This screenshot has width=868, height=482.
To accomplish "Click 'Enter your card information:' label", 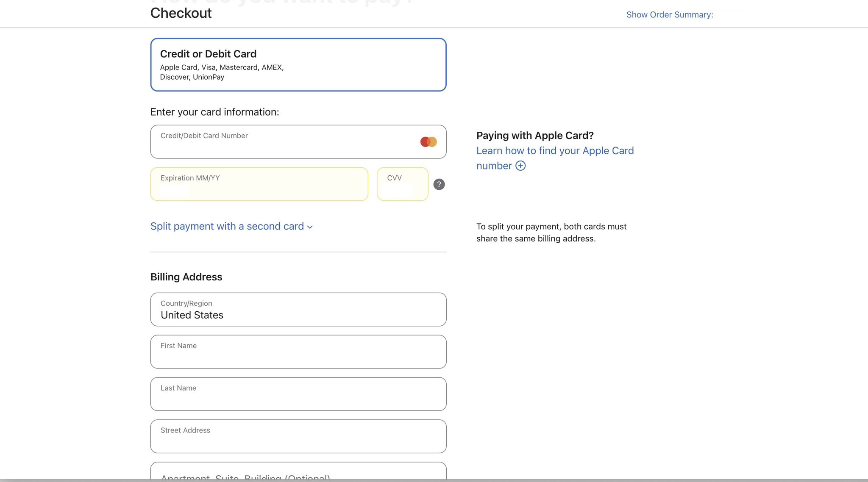I will (215, 112).
